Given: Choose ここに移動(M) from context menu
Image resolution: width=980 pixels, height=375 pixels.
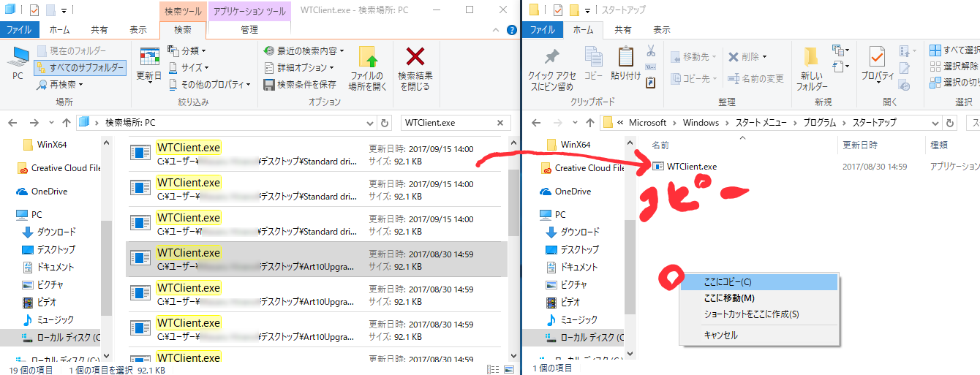Looking at the screenshot, I should tap(758, 298).
